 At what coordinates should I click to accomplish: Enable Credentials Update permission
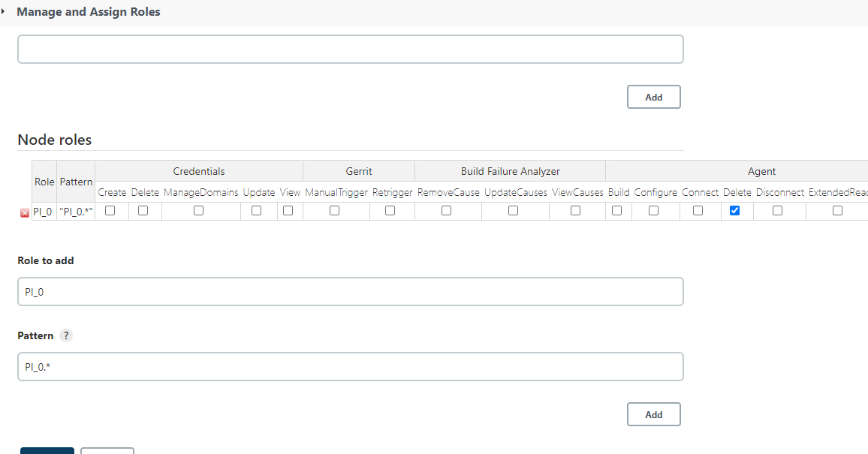point(257,211)
